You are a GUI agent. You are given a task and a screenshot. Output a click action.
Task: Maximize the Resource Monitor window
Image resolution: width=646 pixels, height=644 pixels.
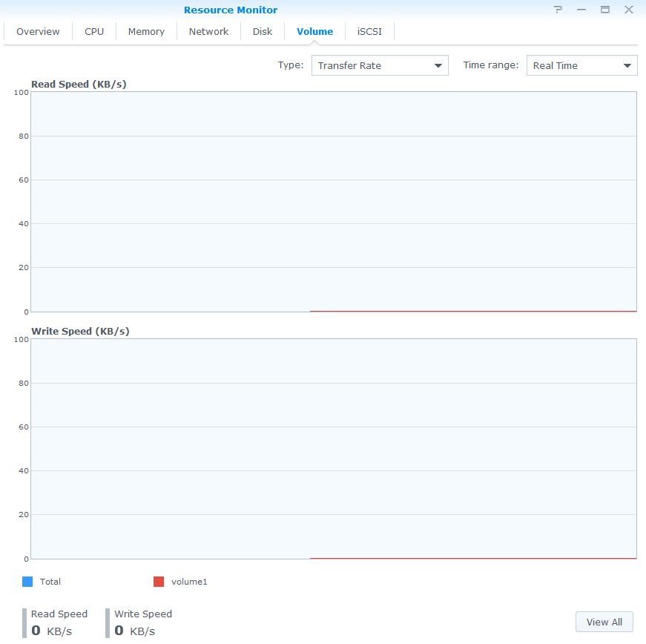coord(605,10)
